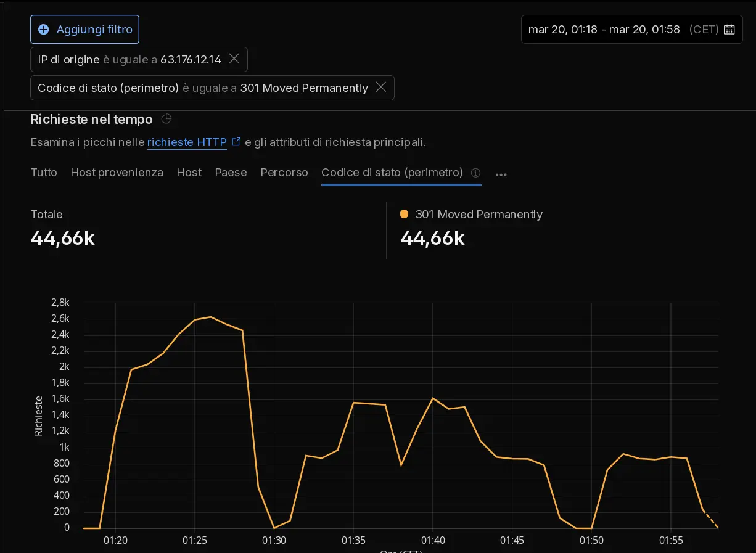Screen dimensions: 756x553
Task: Click the 01:55 x-axis label
Action: [671, 540]
